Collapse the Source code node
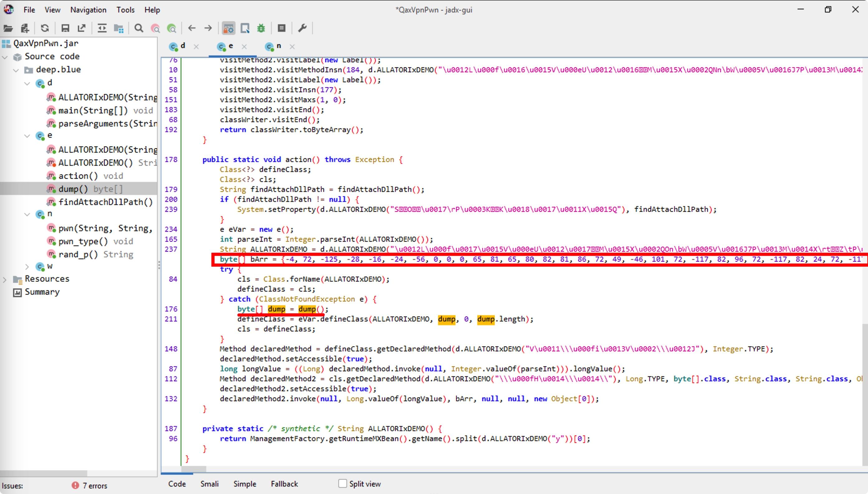 click(5, 57)
